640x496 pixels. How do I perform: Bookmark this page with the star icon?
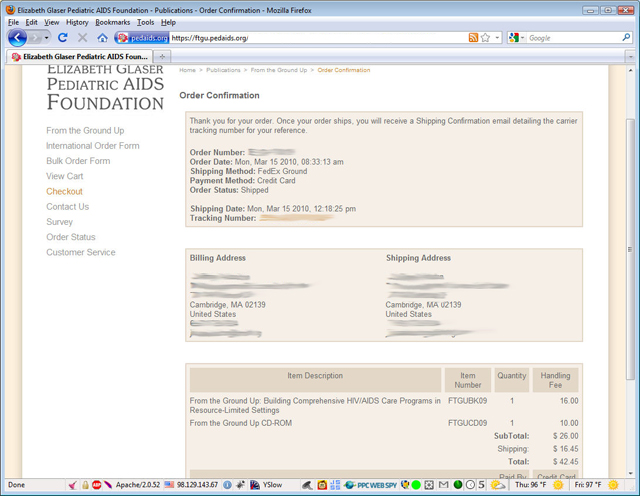485,38
